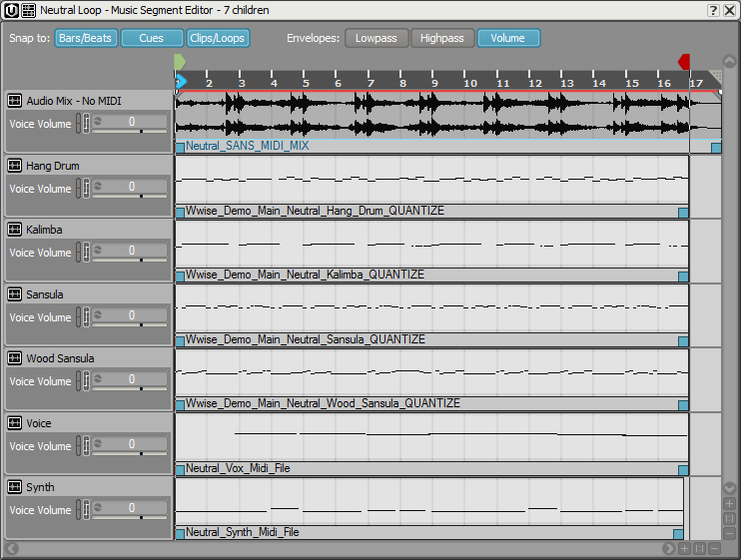
Task: Zoom out horizontally with the minus button
Action: click(715, 548)
